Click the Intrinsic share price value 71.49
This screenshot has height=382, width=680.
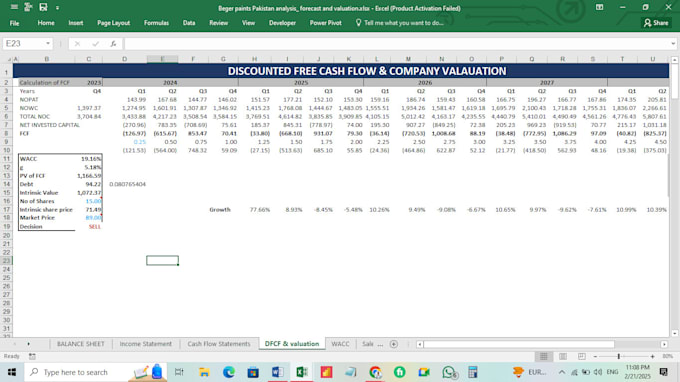pyautogui.click(x=88, y=209)
